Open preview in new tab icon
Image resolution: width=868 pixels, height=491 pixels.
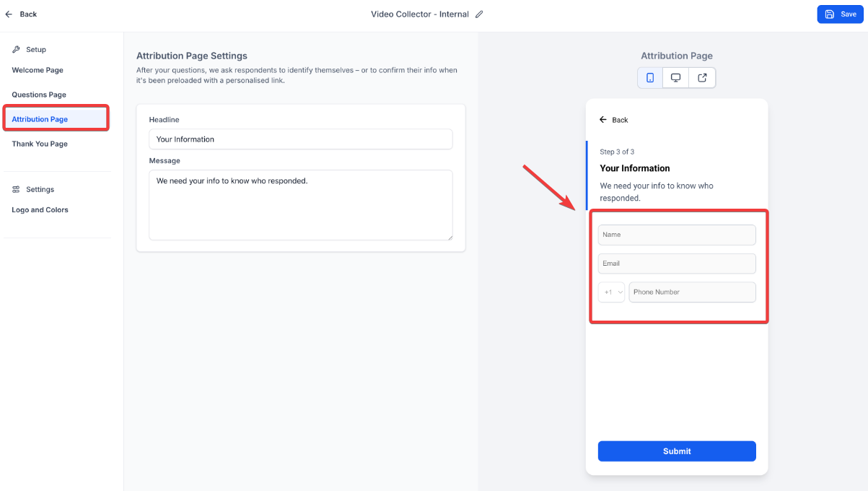click(x=702, y=78)
